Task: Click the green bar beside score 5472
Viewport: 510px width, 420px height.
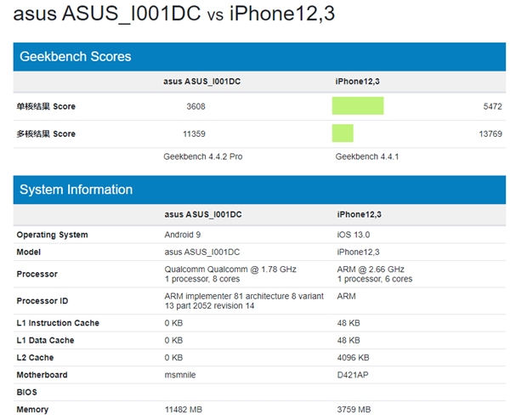Action: (358, 105)
